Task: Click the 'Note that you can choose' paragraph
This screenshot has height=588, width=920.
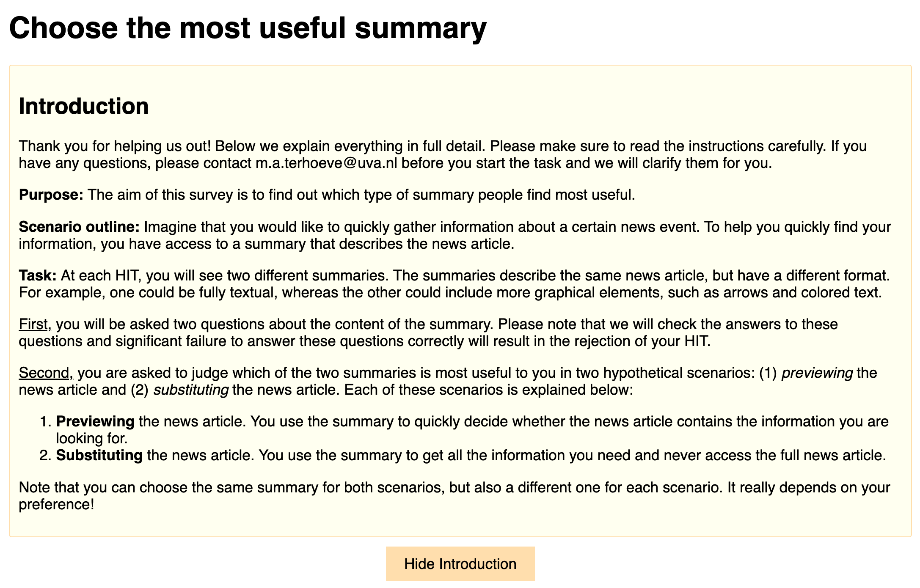Action: [454, 496]
